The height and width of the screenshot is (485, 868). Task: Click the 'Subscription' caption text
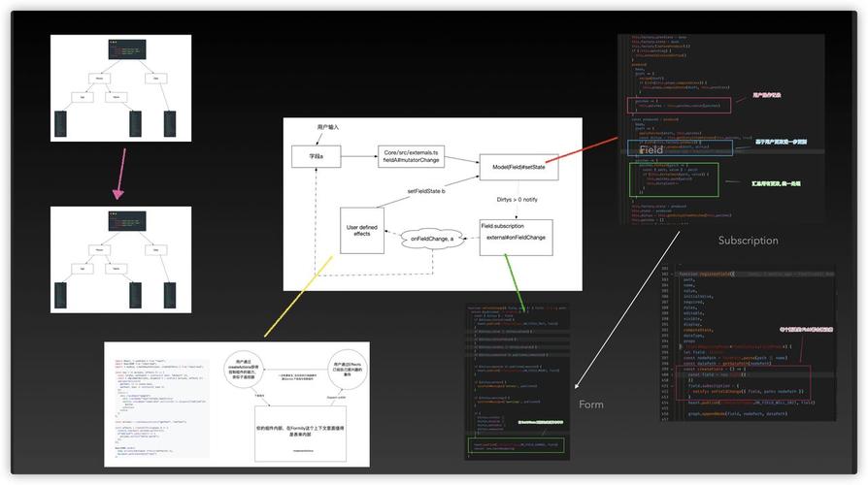click(748, 241)
